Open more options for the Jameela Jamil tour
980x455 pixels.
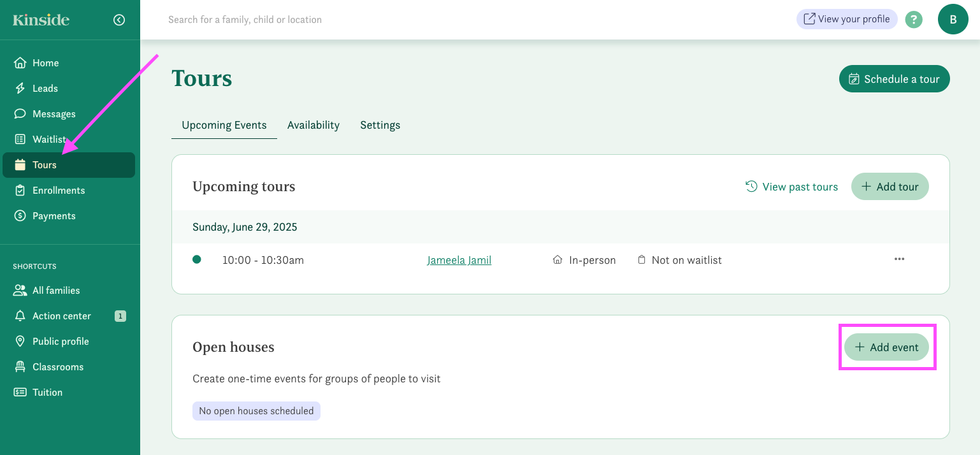pos(899,259)
